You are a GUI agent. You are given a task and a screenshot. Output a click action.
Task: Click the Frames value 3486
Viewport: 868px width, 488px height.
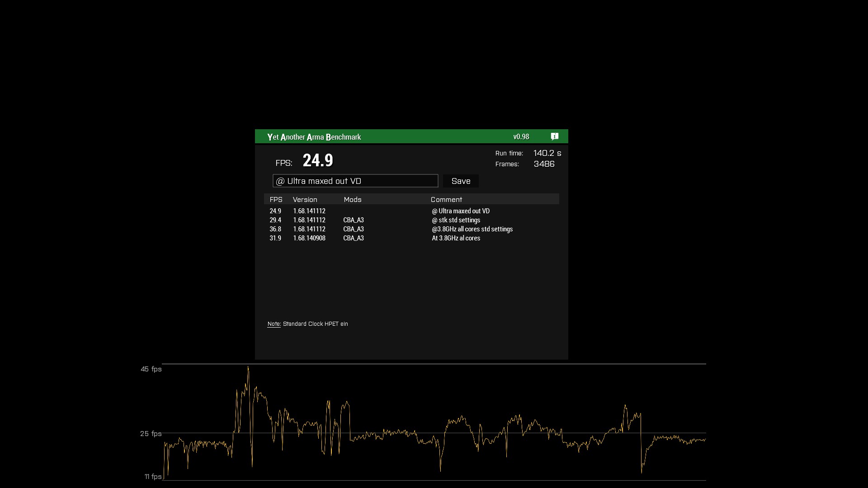tap(544, 164)
